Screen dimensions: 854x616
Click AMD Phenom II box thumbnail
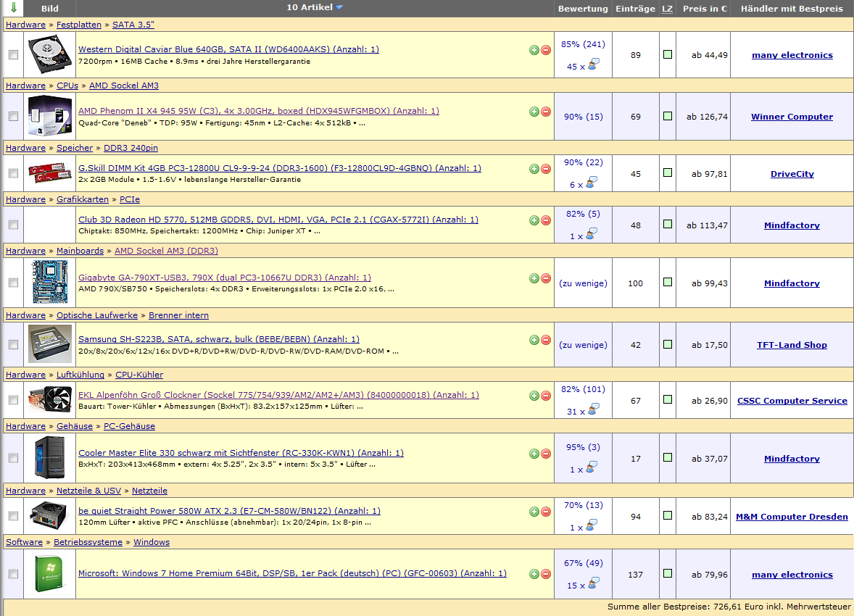(x=49, y=115)
